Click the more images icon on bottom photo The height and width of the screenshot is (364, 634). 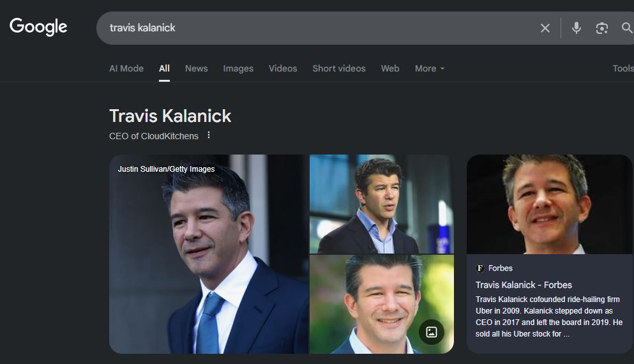tap(432, 332)
